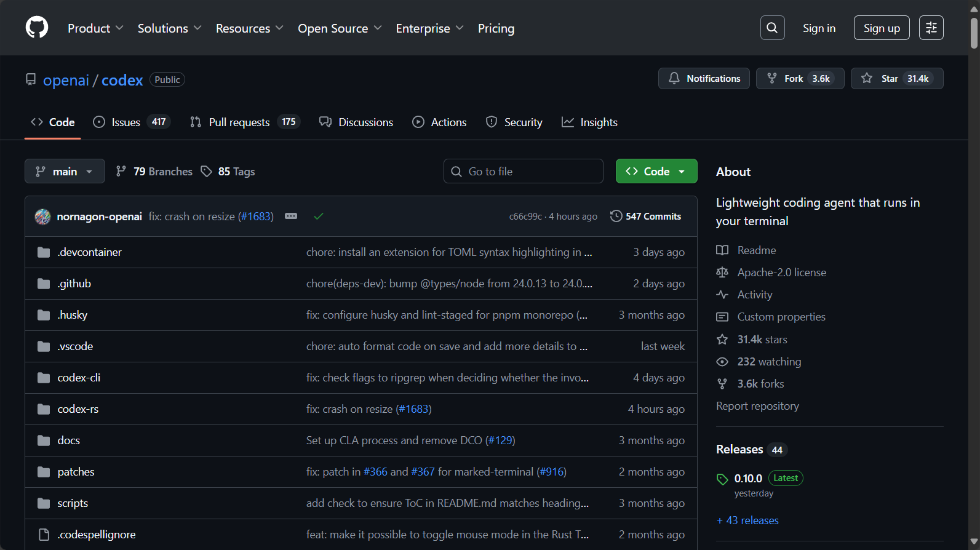980x550 pixels.
Task: Open the green Code dropdown button
Action: tap(656, 171)
